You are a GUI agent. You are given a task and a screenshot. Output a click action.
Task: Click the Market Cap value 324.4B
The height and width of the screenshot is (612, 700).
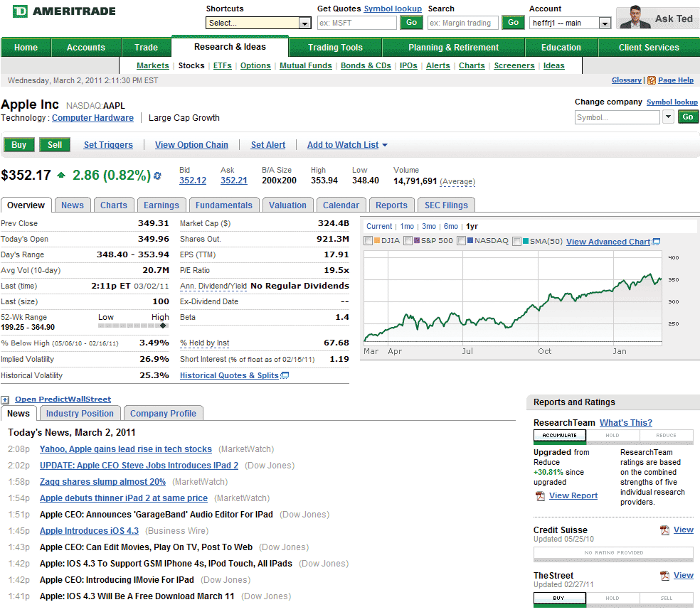[334, 223]
